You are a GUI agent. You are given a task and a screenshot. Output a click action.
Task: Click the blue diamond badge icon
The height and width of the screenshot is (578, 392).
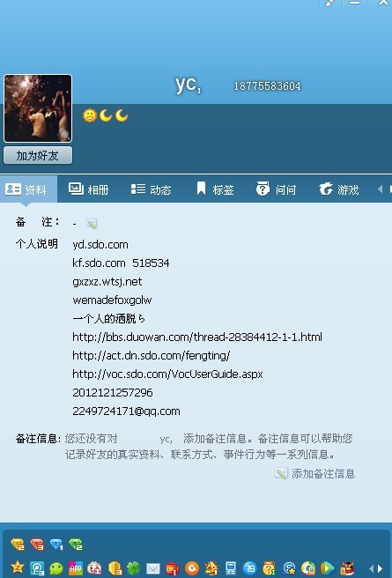click(56, 545)
